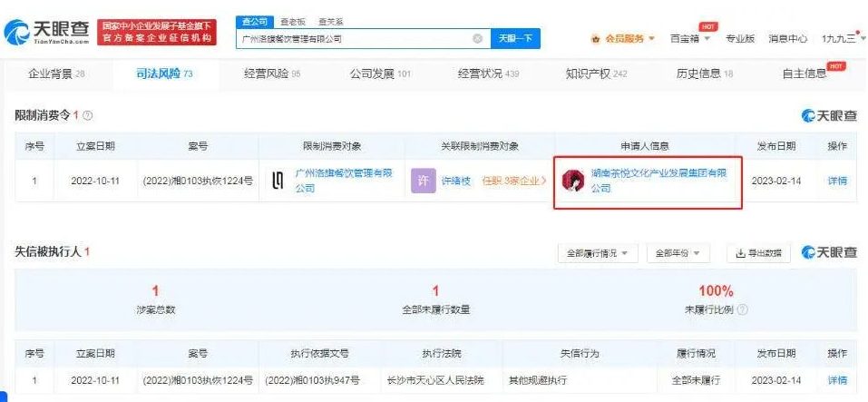Switch to the 知识产权 tab

(596, 74)
